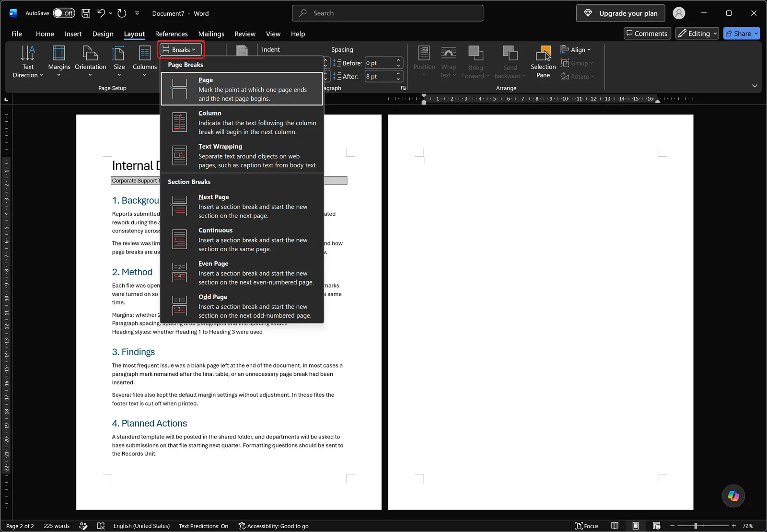Click the Redo icon

pyautogui.click(x=122, y=13)
